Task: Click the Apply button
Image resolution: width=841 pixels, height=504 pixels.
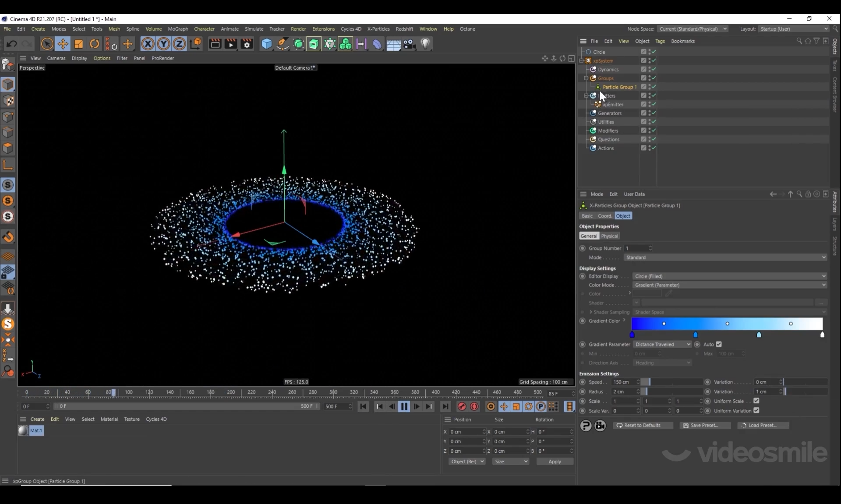Action: (555, 462)
